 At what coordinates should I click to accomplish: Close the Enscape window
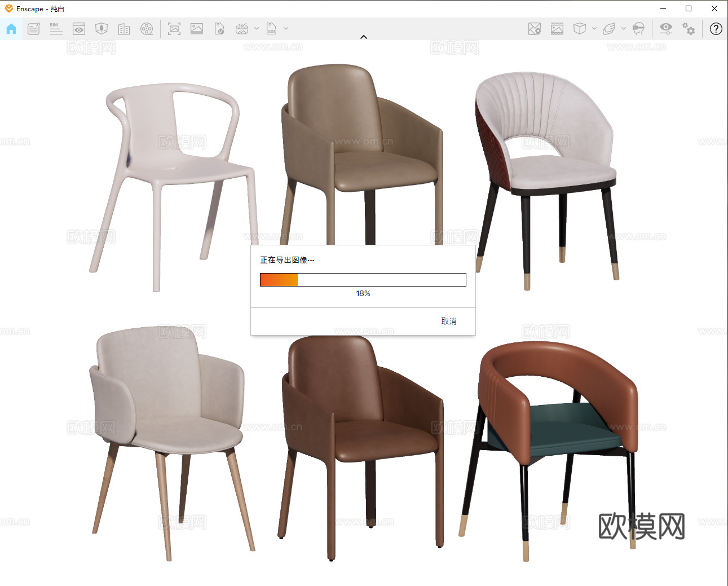click(x=714, y=8)
